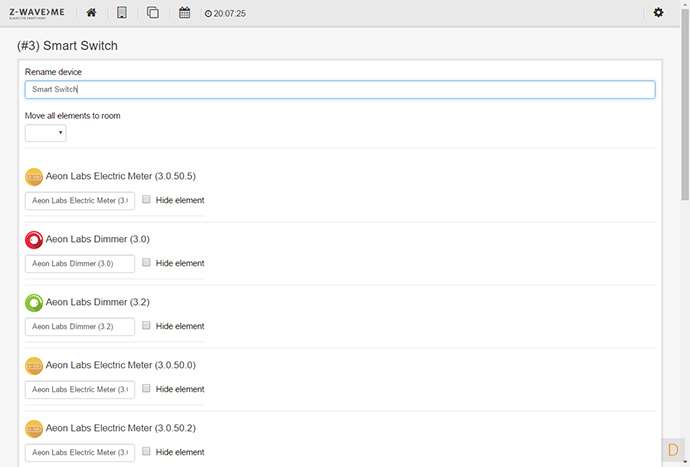690x467 pixels.
Task: Go to the home dashboard icon
Action: coord(92,13)
